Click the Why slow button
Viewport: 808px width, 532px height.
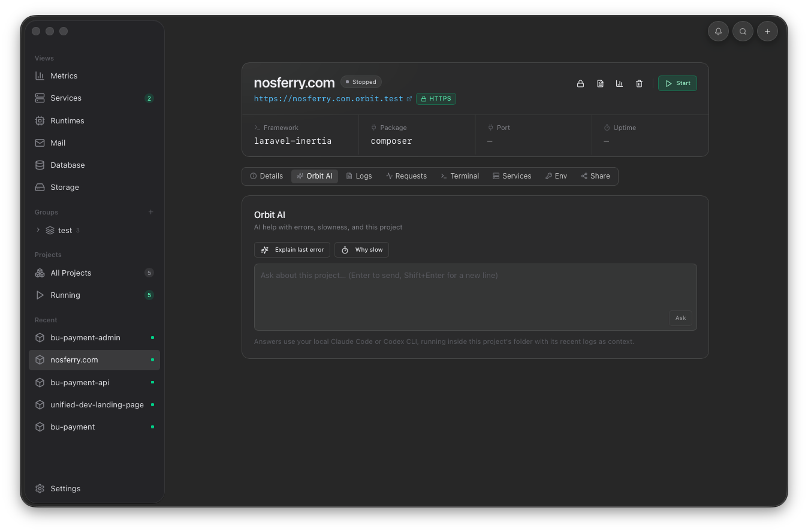361,250
